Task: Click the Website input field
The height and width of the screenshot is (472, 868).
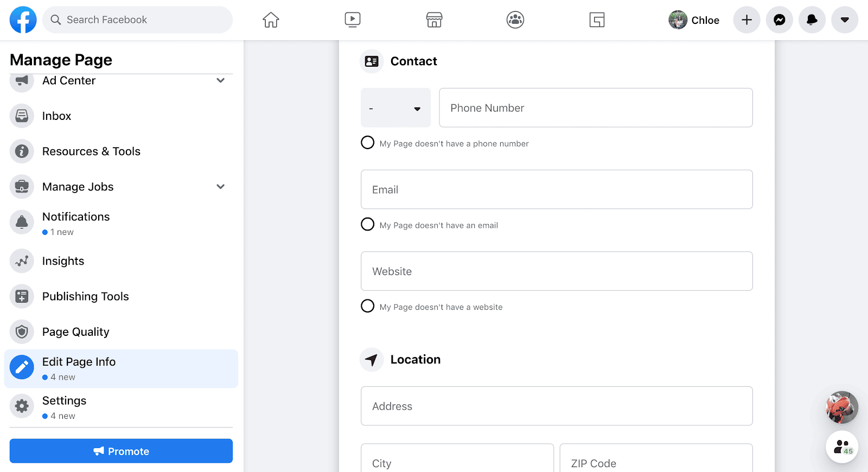Action: click(x=557, y=271)
